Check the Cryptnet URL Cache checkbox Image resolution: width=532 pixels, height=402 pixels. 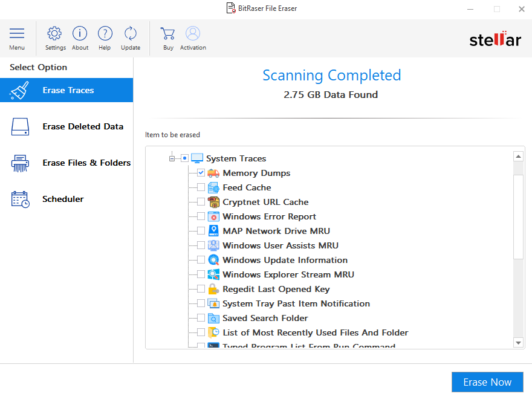click(201, 202)
